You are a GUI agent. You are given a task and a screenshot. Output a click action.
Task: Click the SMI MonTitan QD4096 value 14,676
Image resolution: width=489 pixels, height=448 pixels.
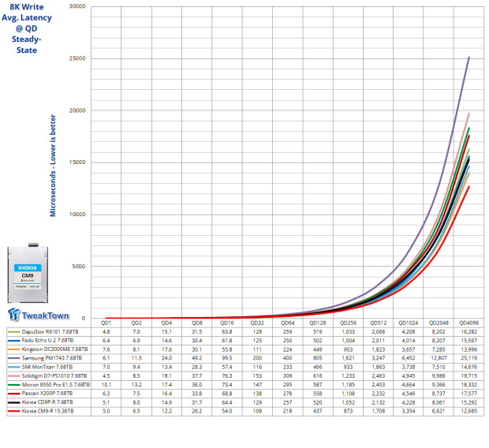[469, 367]
